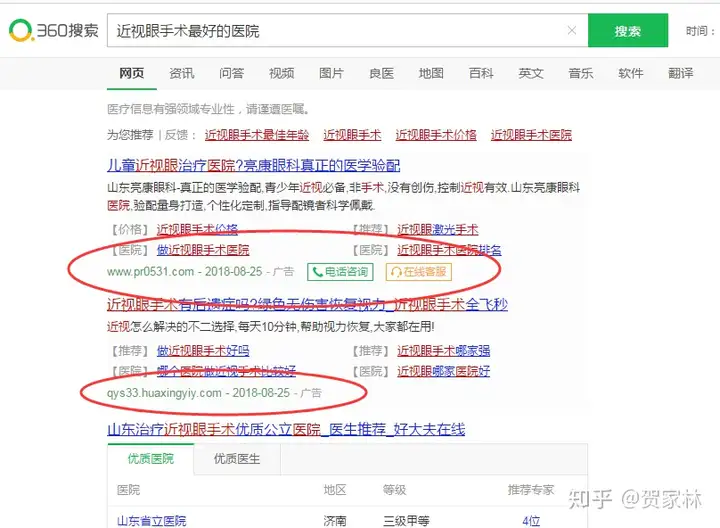
Task: Select the 良医 tab
Action: 382,73
